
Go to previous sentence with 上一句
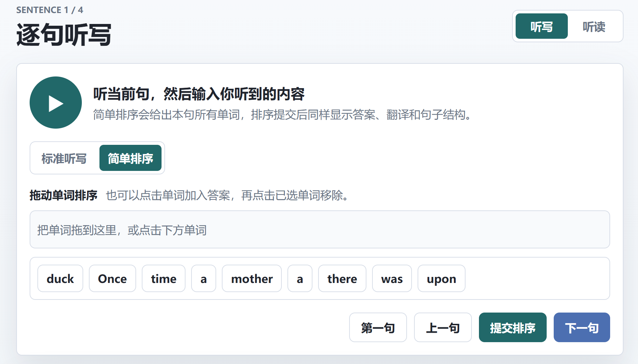[443, 327]
